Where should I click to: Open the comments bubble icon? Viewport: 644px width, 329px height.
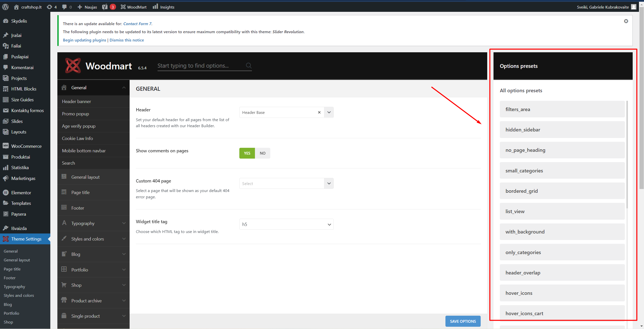point(64,7)
